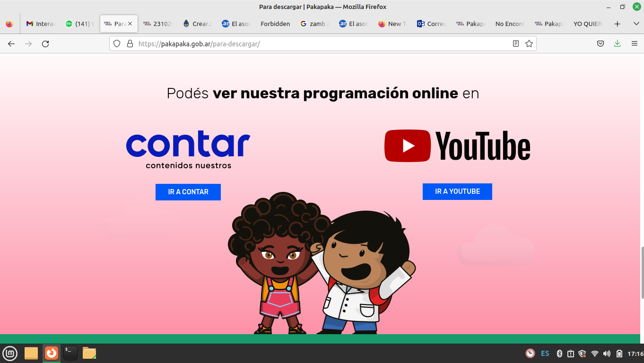
Task: Open Firefox View pinned icon
Action: click(9, 24)
